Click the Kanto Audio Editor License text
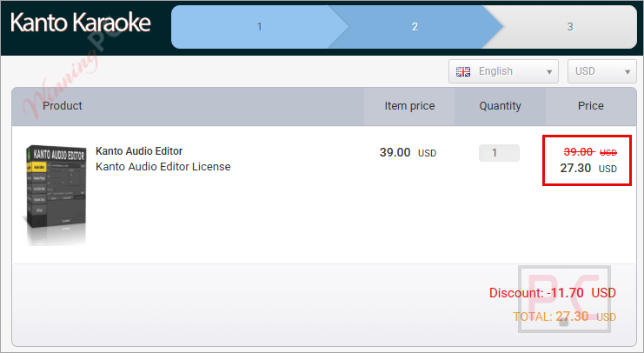644x353 pixels. (163, 166)
